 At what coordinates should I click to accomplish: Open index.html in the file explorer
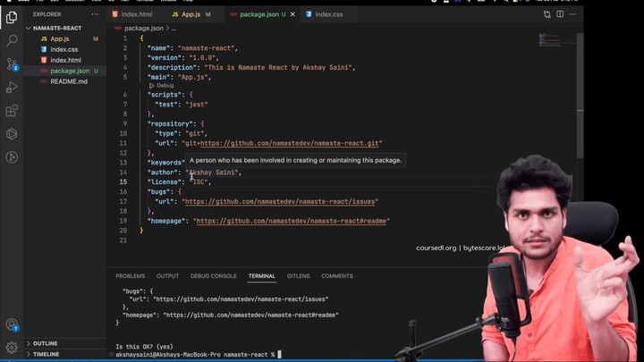click(65, 61)
